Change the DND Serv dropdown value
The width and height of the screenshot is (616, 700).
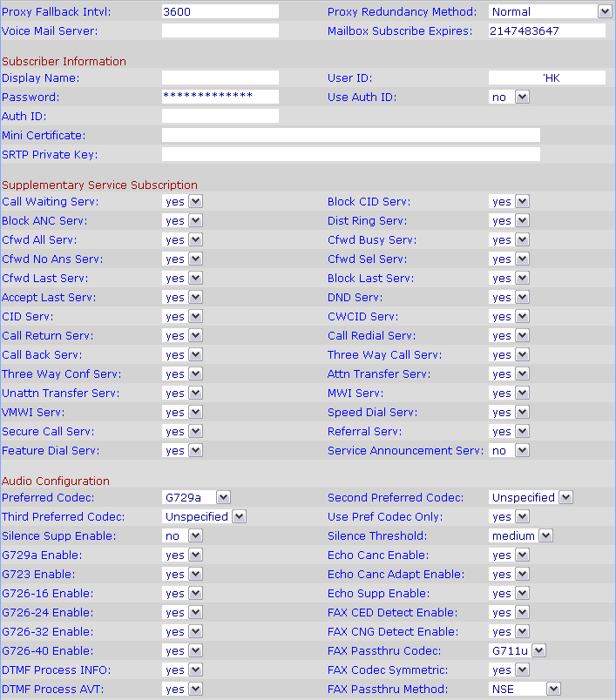point(509,297)
